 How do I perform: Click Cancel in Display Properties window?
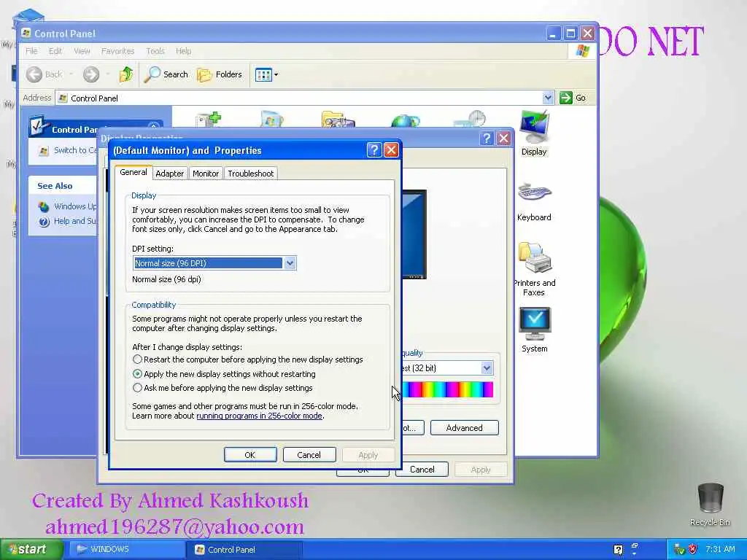pos(422,470)
